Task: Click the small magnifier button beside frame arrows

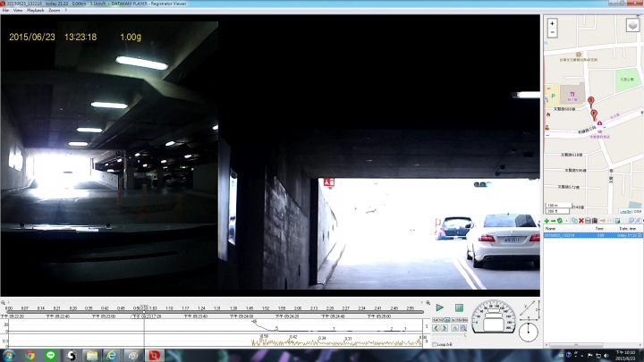Action: pyautogui.click(x=454, y=328)
